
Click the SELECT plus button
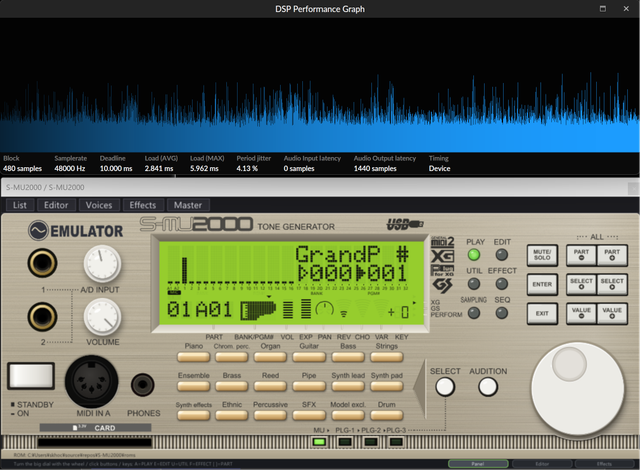tap(612, 284)
